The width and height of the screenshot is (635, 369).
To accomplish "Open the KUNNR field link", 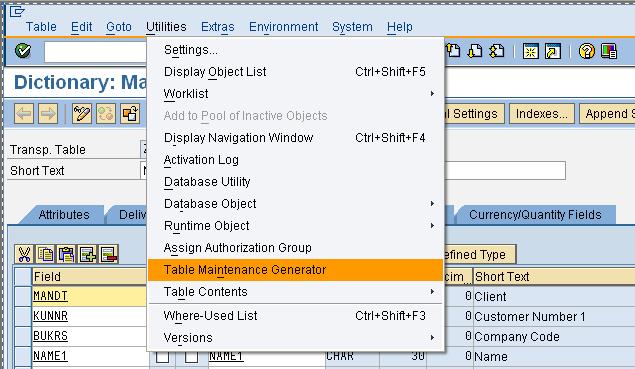I will pyautogui.click(x=50, y=316).
